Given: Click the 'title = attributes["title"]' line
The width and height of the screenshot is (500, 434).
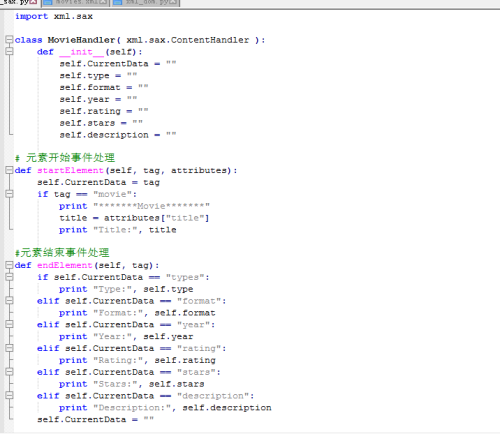Looking at the screenshot, I should [134, 218].
